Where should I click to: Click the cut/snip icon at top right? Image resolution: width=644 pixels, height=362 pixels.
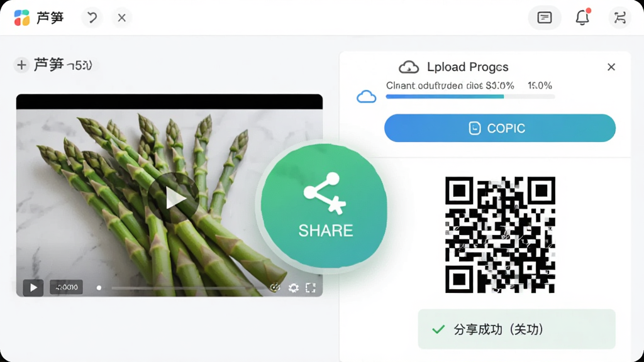pos(619,18)
